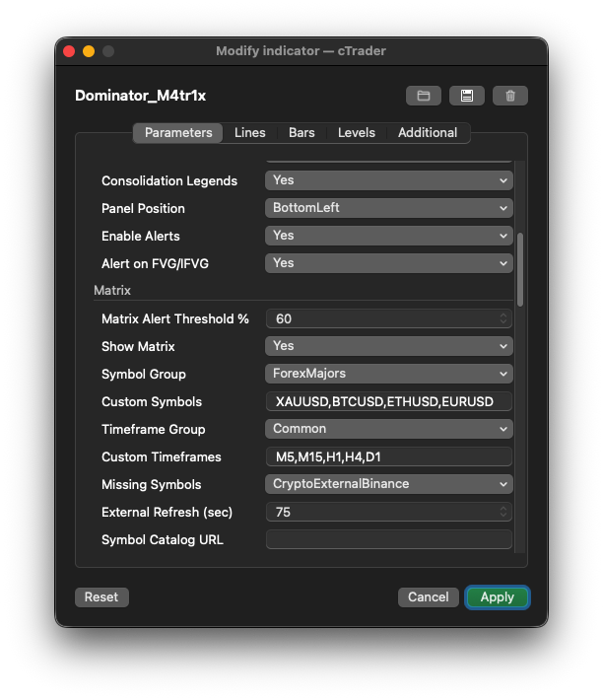The width and height of the screenshot is (603, 700).
Task: Click the Matrix Alert Threshold % label
Action: coord(175,319)
